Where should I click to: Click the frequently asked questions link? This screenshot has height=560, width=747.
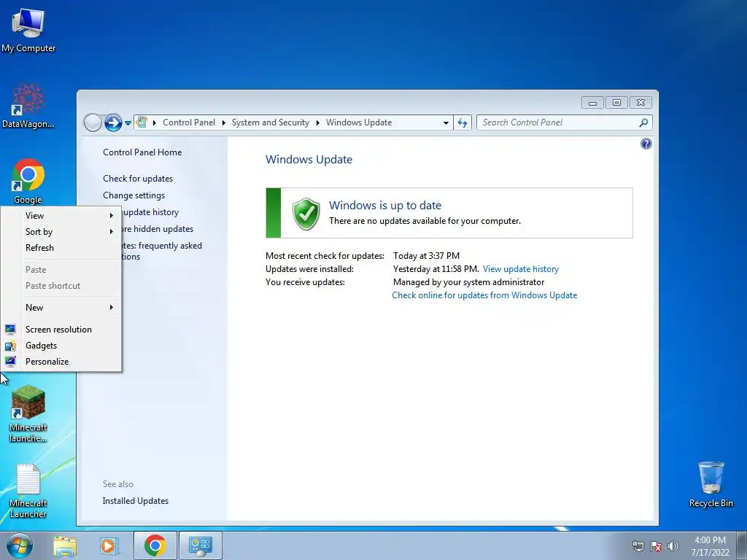161,251
